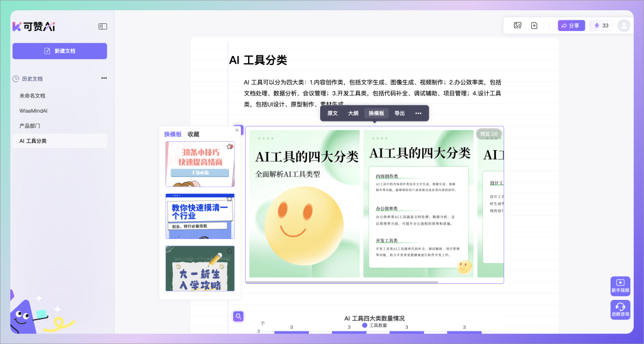Apply the 30条小技巧 template thumbnail
Screen dimensions: 644x344
(200, 164)
